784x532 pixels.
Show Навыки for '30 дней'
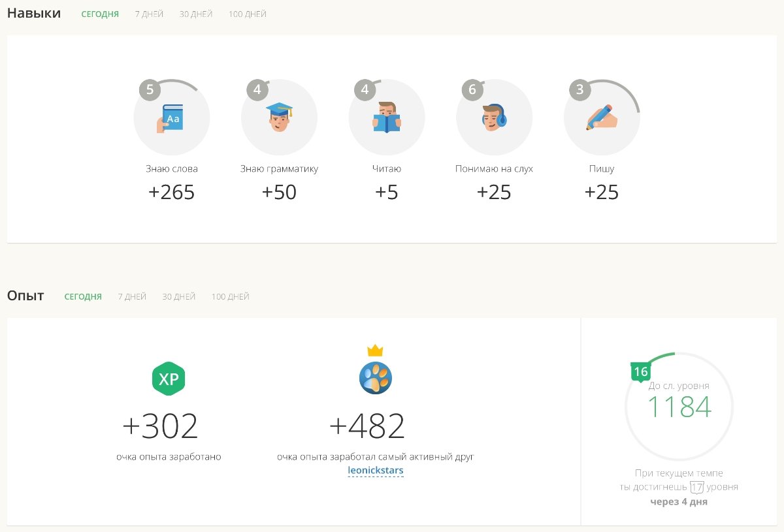(196, 14)
